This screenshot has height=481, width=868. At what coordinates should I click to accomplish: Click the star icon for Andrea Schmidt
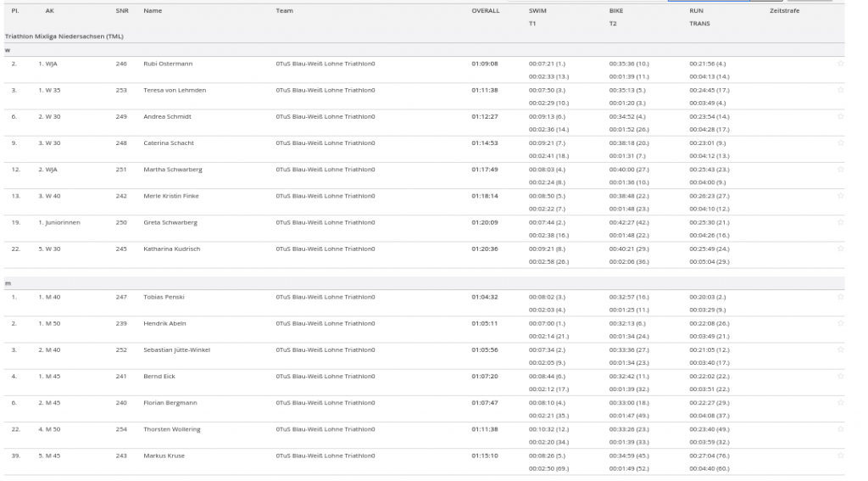[840, 116]
